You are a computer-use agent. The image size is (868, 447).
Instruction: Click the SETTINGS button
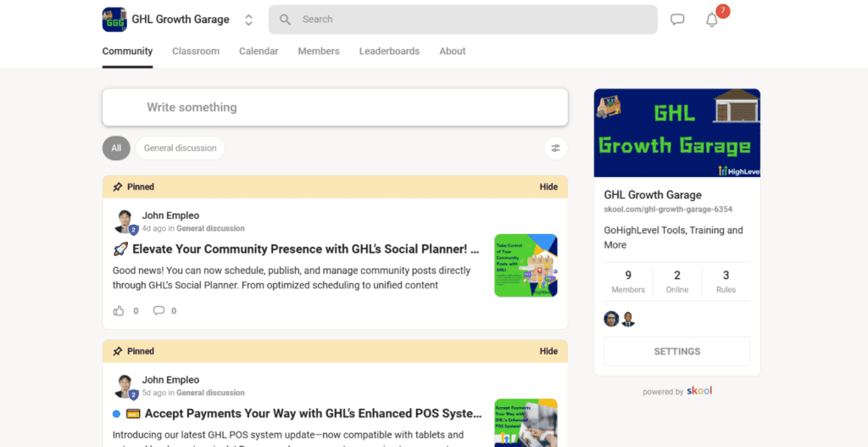click(676, 351)
